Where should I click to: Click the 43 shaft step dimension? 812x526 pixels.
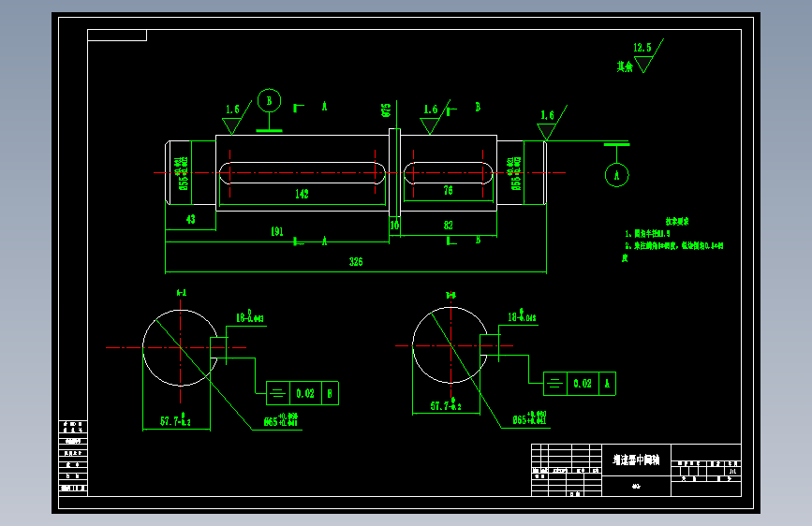[190, 219]
